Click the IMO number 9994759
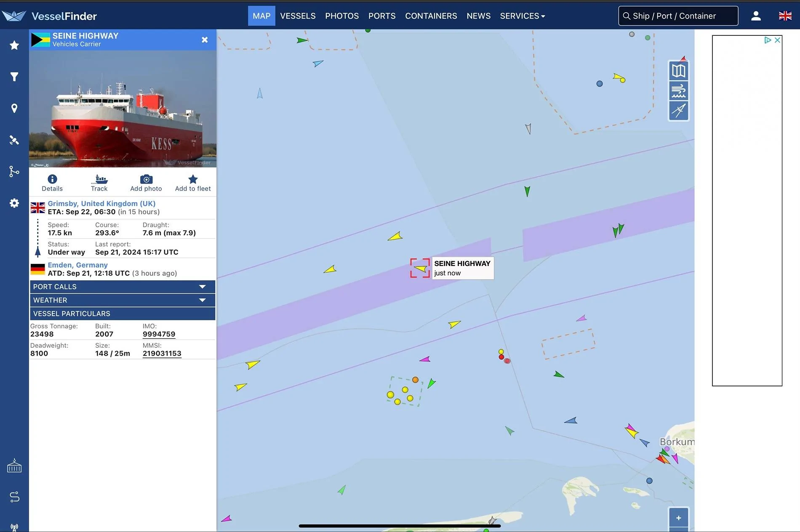 (159, 334)
